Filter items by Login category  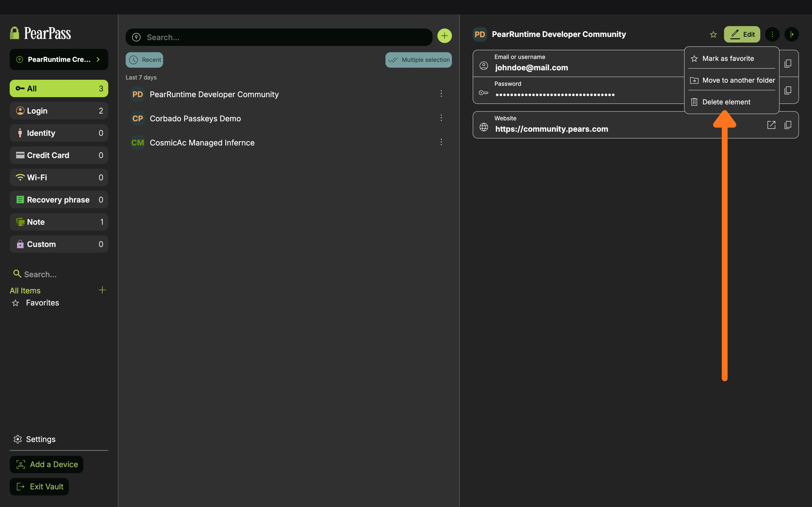[59, 111]
